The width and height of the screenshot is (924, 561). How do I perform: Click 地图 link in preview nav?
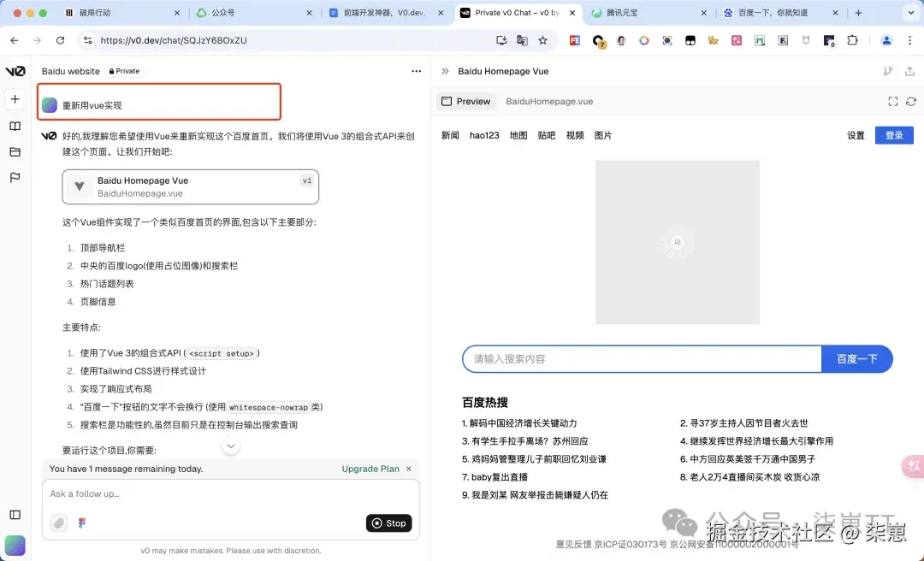(518, 135)
